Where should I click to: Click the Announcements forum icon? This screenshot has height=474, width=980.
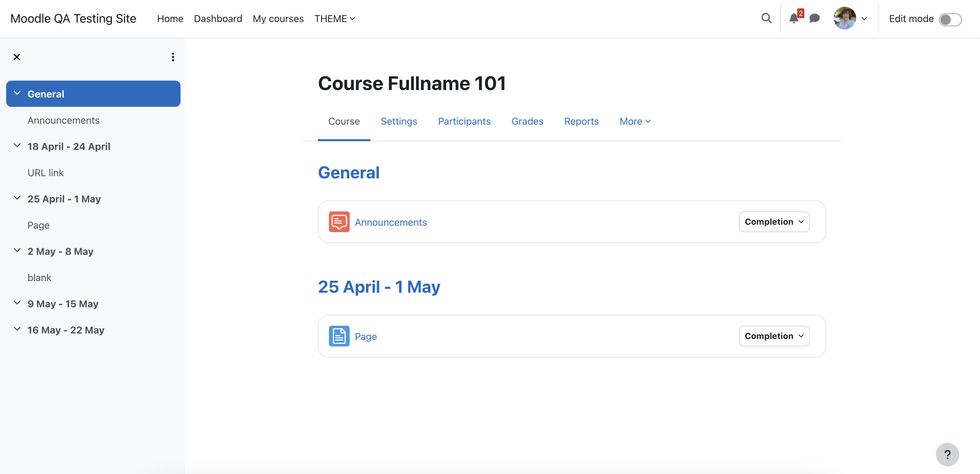click(339, 221)
